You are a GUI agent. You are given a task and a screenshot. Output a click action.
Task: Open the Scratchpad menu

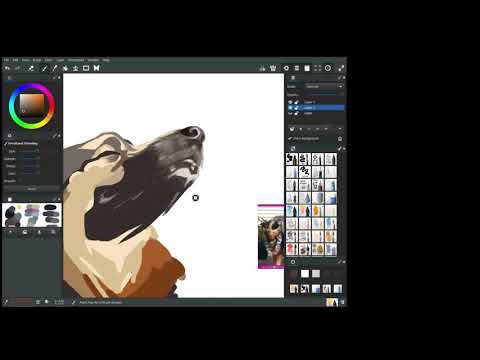point(76,60)
